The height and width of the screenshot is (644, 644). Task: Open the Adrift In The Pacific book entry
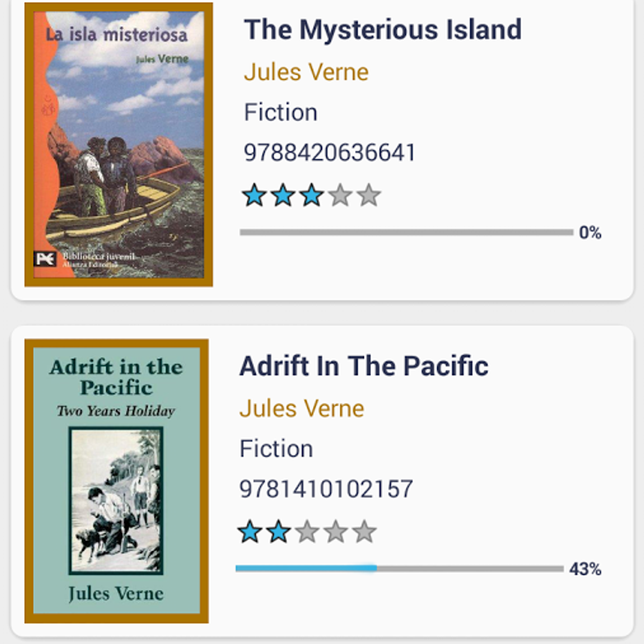point(364,365)
